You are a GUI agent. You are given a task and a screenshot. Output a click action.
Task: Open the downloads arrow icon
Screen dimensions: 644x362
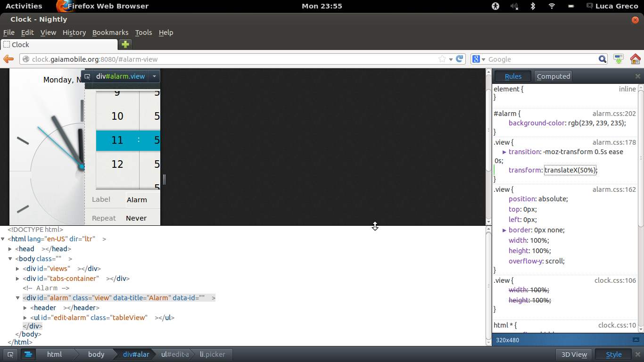(x=619, y=59)
